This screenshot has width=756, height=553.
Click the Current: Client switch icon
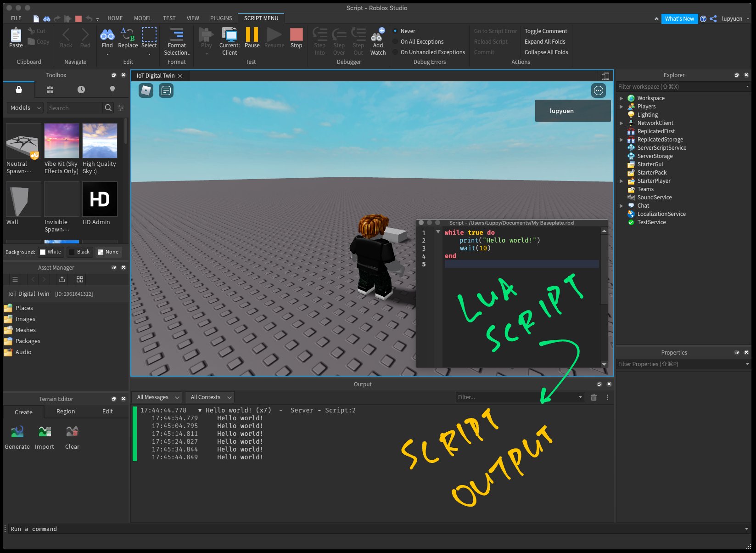[x=229, y=35]
